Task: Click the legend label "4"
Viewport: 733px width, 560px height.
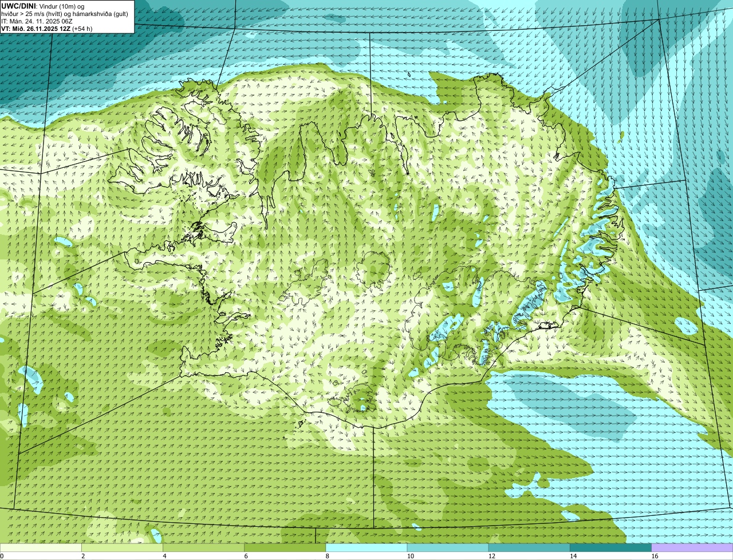Action: click(164, 556)
